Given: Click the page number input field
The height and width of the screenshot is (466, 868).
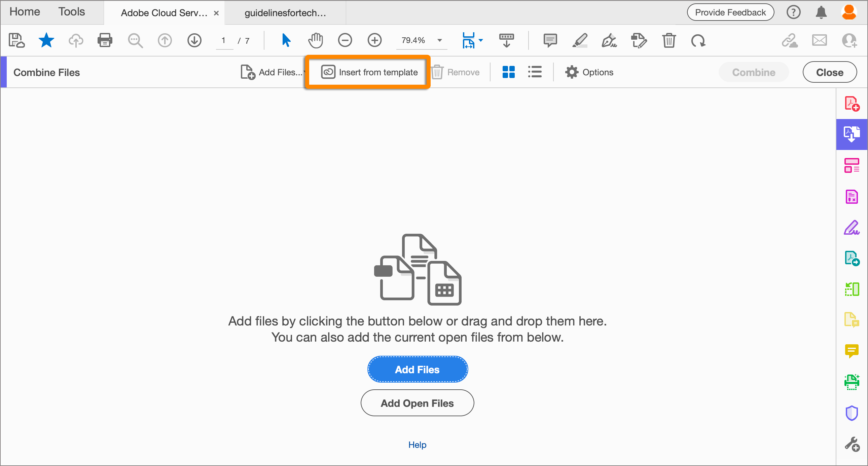Looking at the screenshot, I should click(223, 40).
